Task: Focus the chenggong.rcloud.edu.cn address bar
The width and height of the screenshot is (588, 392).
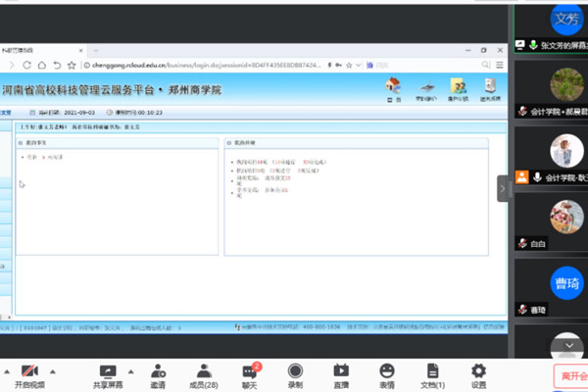Action: (206, 65)
